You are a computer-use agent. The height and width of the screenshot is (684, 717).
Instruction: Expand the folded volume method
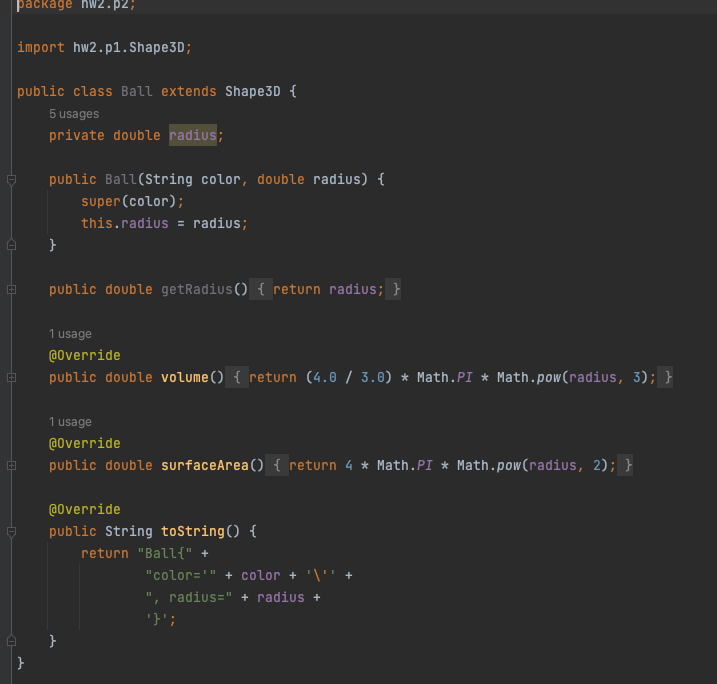[x=11, y=378]
